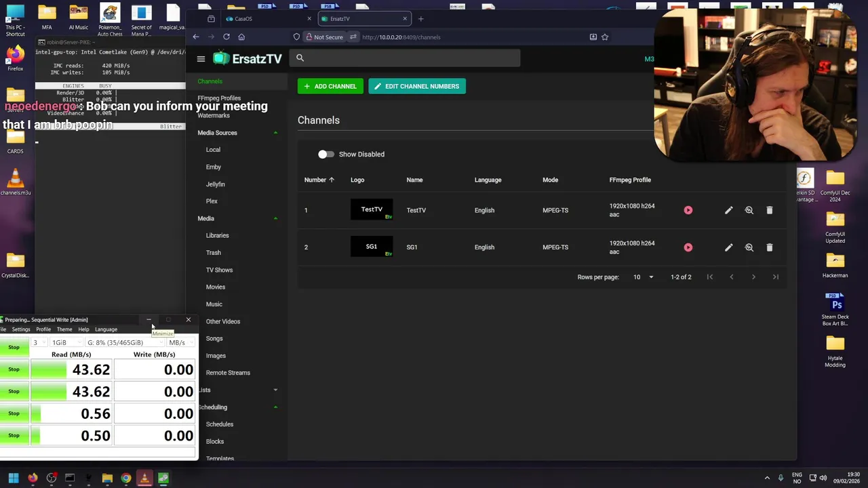868x488 pixels.
Task: Open Hackerman folder on desktop
Action: [x=835, y=265]
